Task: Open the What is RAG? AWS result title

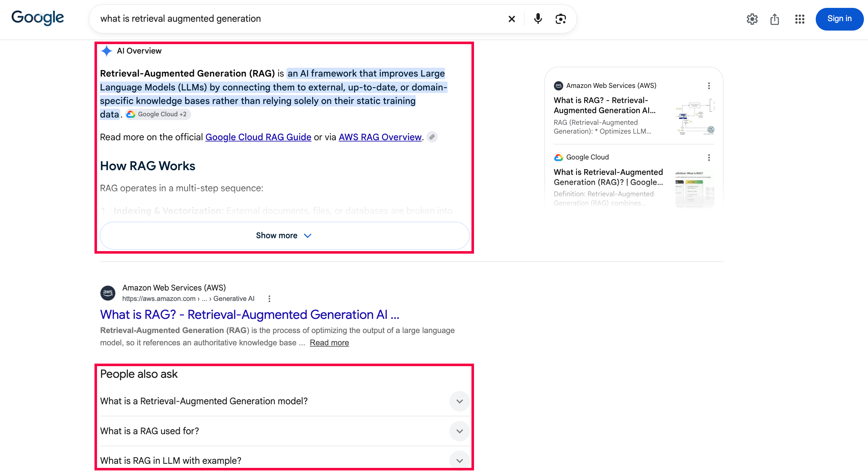Action: [250, 314]
